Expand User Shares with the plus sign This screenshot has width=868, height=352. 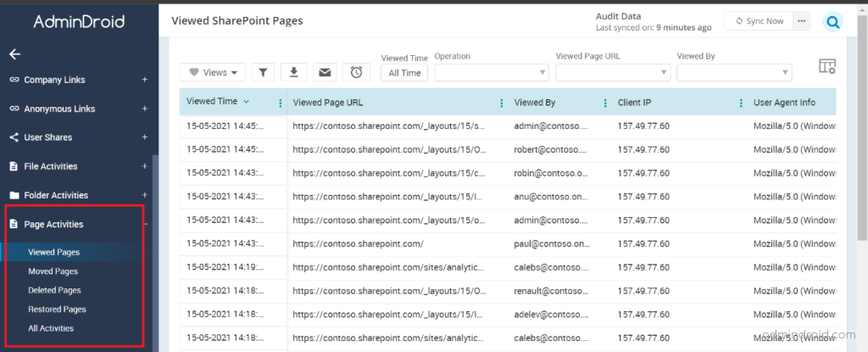(x=144, y=137)
